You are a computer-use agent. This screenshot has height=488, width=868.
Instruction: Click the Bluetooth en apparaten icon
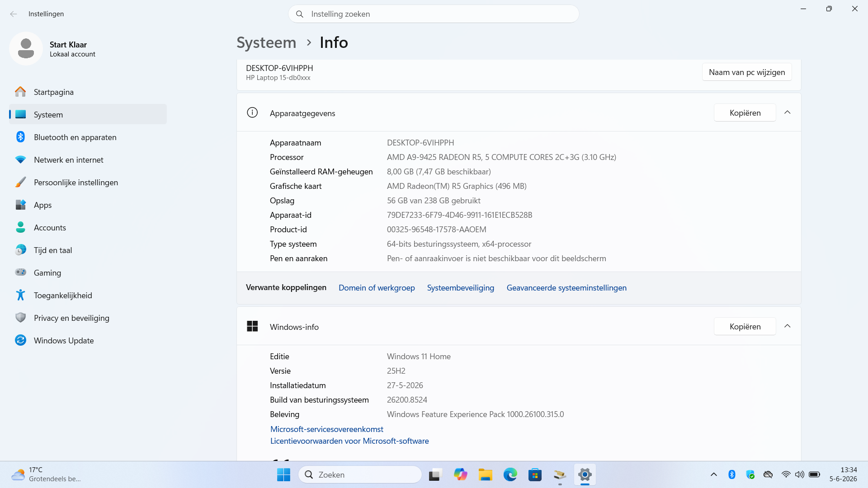[x=20, y=137]
